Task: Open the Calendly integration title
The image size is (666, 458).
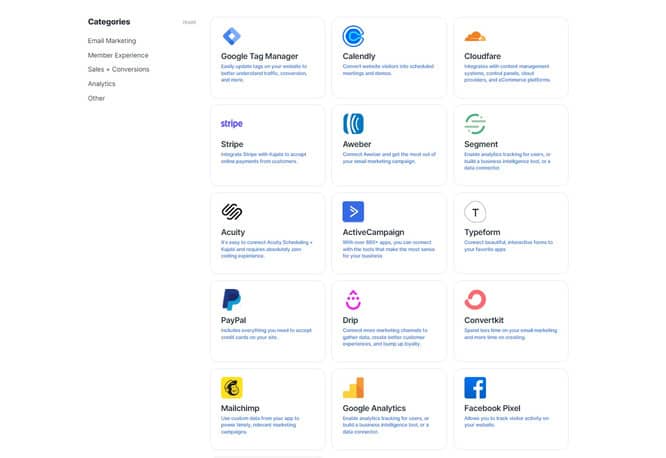Action: pyautogui.click(x=359, y=56)
